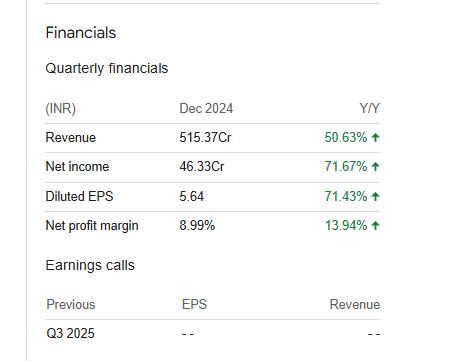Viewport: 451px width, 361px height.
Task: Click the Previous column header
Action: pyautogui.click(x=71, y=304)
